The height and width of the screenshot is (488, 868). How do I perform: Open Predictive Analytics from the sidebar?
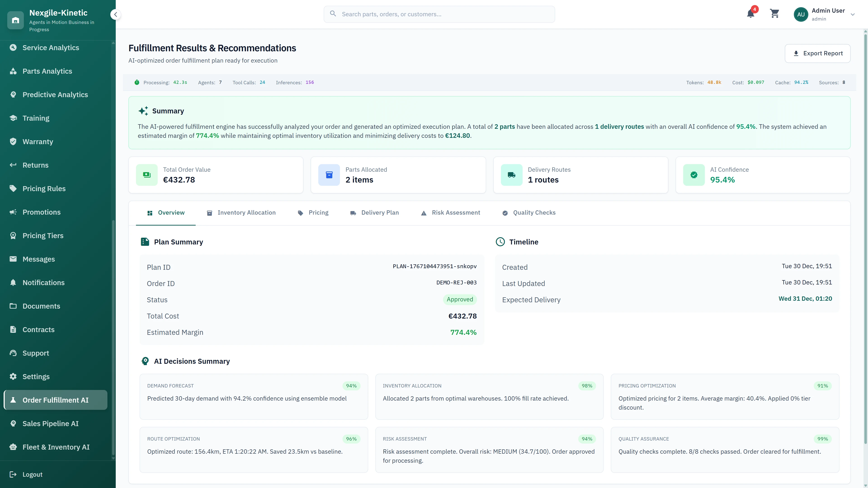pyautogui.click(x=55, y=95)
